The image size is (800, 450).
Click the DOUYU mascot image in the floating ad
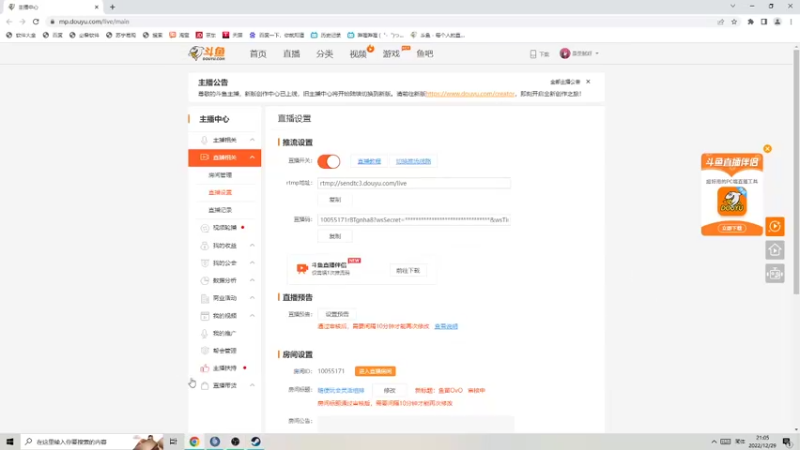click(732, 202)
